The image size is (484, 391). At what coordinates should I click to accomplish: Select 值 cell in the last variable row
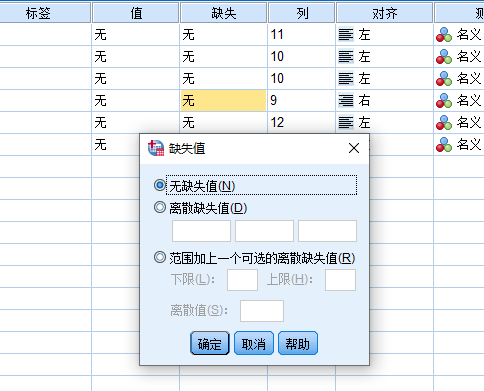coord(116,144)
